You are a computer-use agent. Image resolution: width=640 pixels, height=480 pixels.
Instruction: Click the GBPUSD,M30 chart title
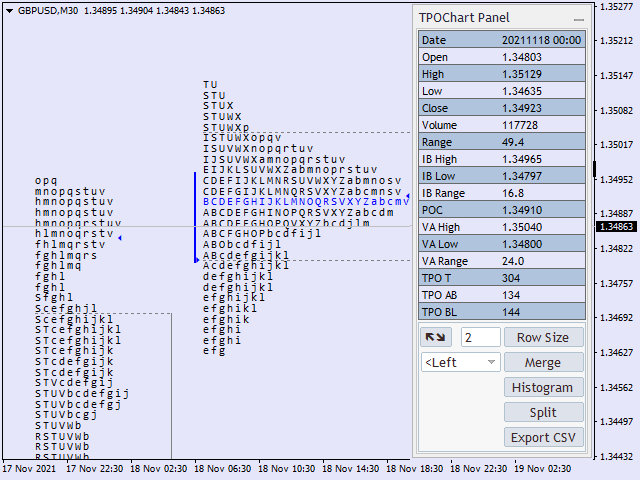coord(48,11)
